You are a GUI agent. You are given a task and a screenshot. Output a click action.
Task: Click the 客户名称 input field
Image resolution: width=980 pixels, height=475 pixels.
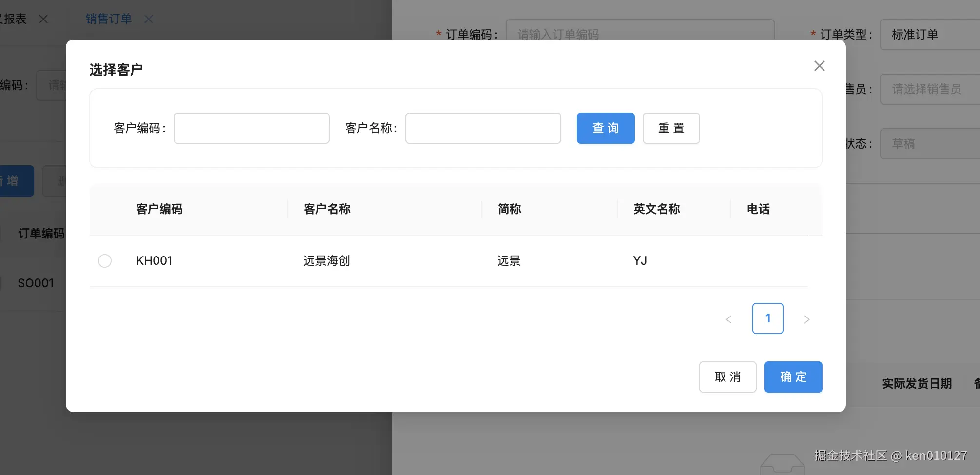482,128
